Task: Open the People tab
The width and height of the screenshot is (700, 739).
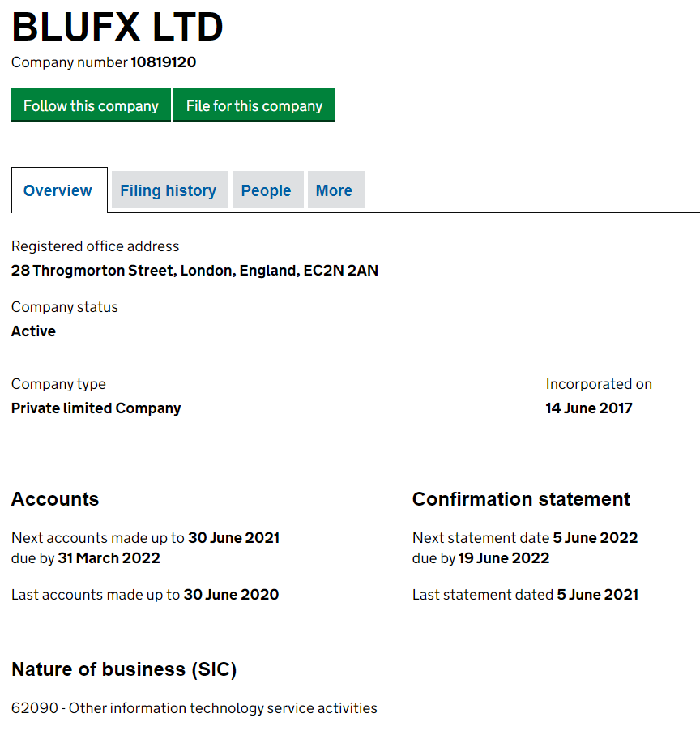Action: (x=267, y=190)
